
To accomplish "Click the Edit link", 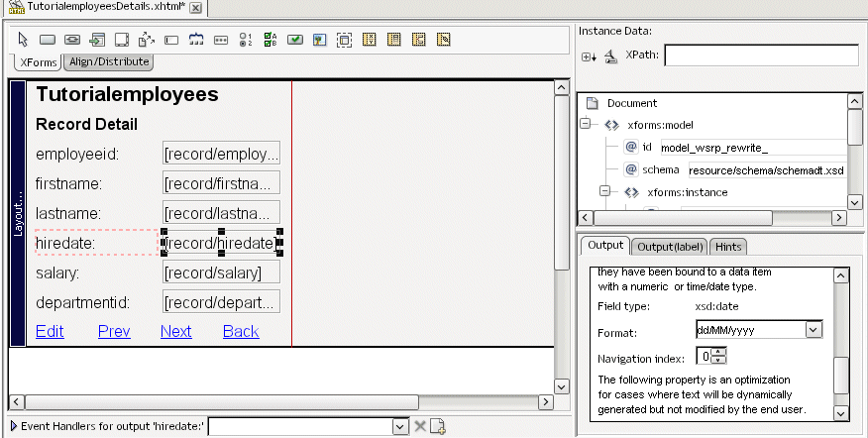I will pos(50,331).
